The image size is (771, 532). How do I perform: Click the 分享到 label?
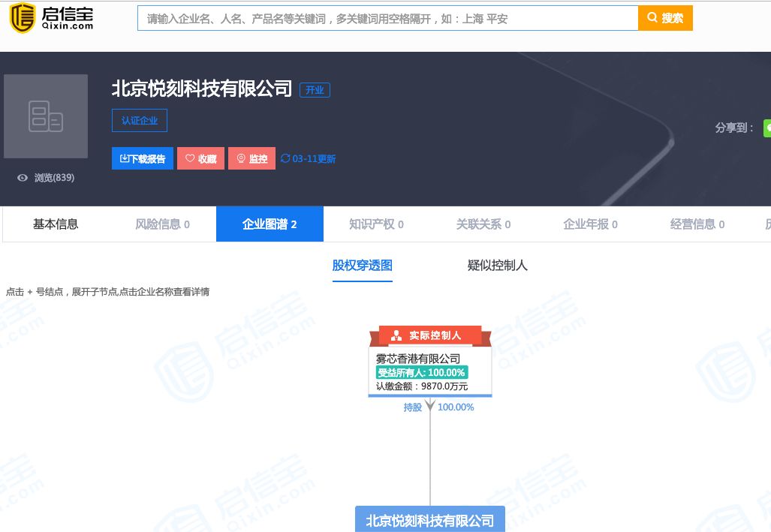click(x=734, y=128)
